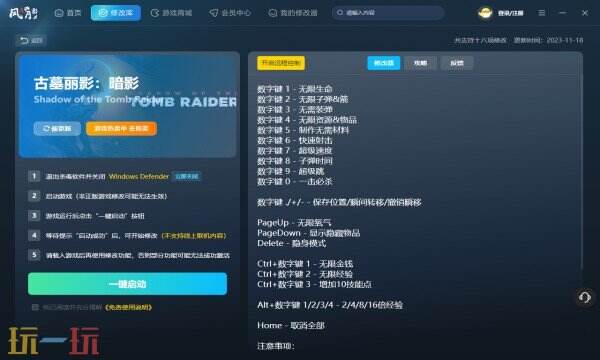This screenshot has height=360, width=600.
Task: Select the 修改库 trainer library tab
Action: click(116, 13)
